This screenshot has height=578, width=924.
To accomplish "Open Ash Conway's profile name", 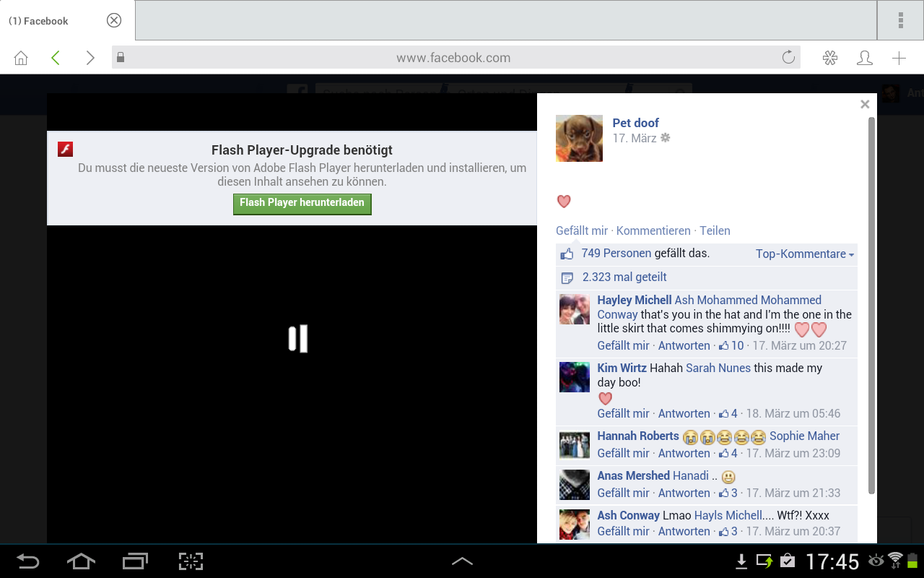I will (x=628, y=515).
